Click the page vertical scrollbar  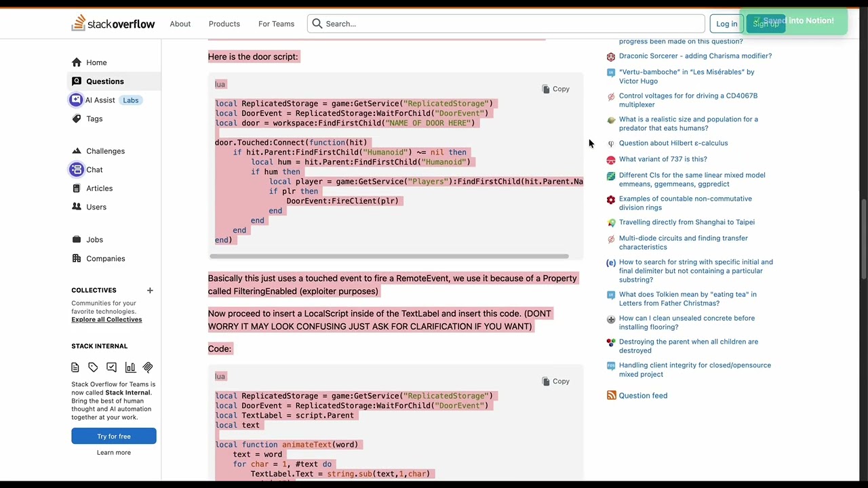(x=864, y=239)
